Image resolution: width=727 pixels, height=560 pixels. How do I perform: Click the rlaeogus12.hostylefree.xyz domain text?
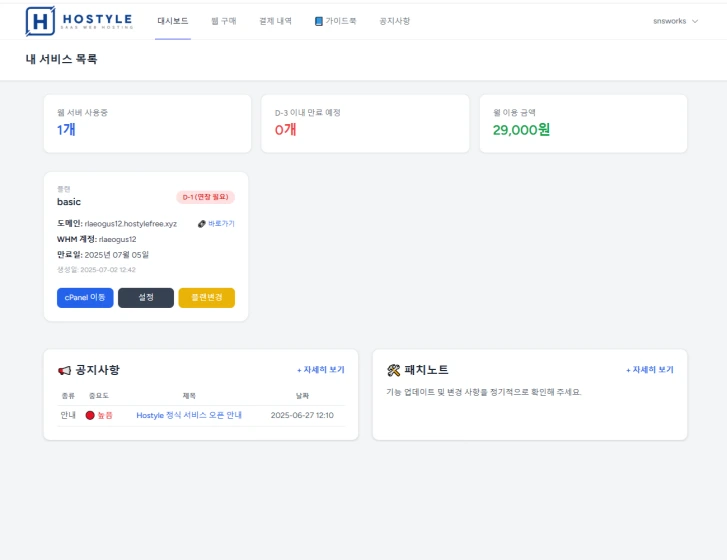coord(131,224)
